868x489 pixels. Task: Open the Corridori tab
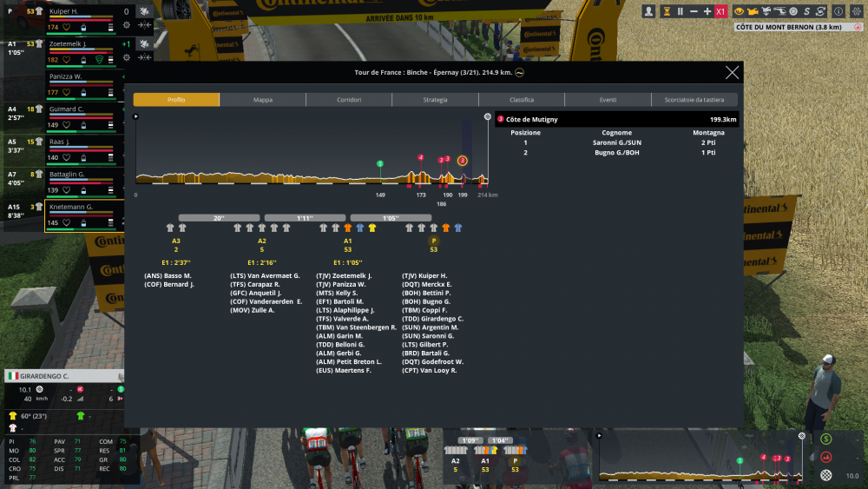click(349, 100)
